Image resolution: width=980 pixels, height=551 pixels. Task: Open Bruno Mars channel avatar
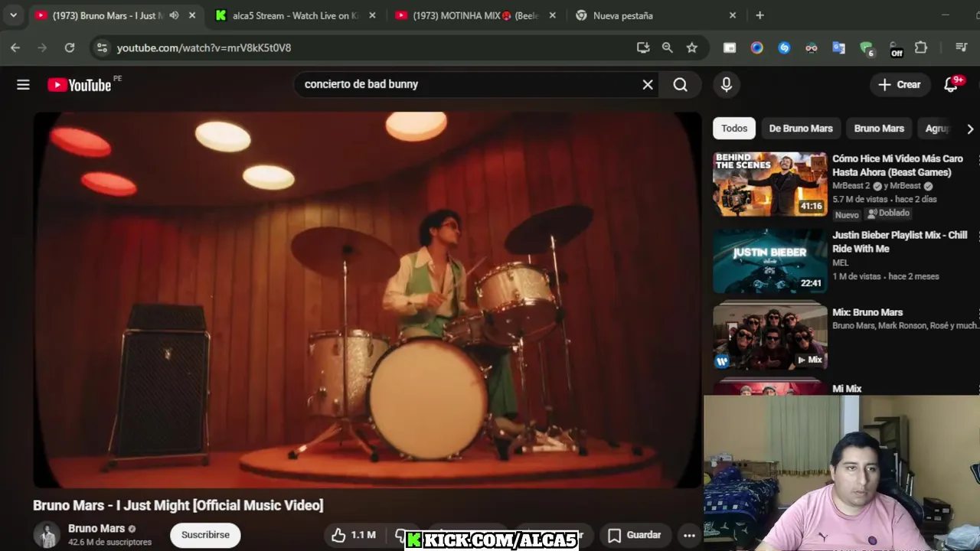(x=47, y=535)
